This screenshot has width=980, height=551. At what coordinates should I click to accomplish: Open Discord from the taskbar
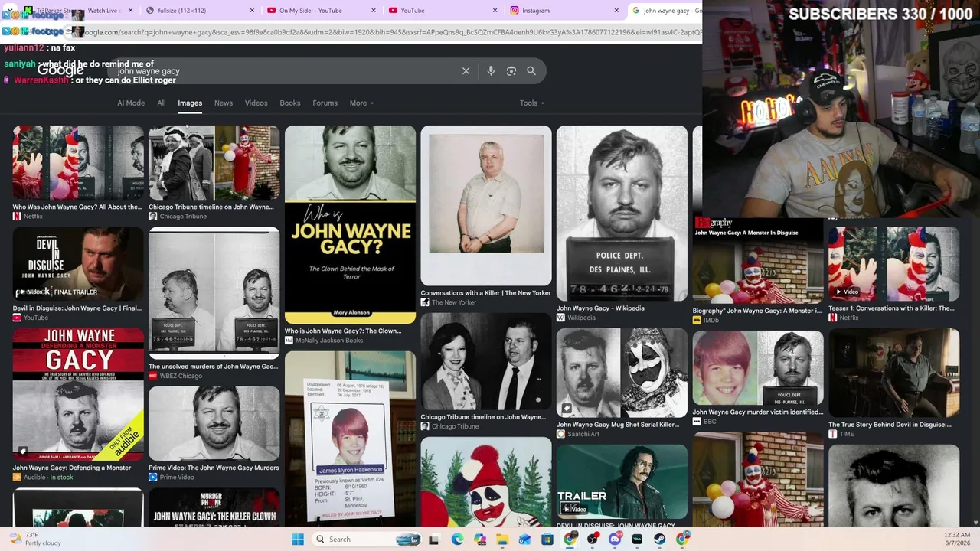coord(615,540)
